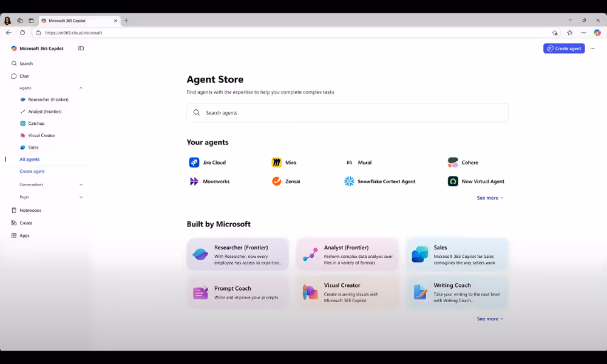The height and width of the screenshot is (364, 607).
Task: Open Analyst (Frontier) in the sidebar
Action: point(41,112)
